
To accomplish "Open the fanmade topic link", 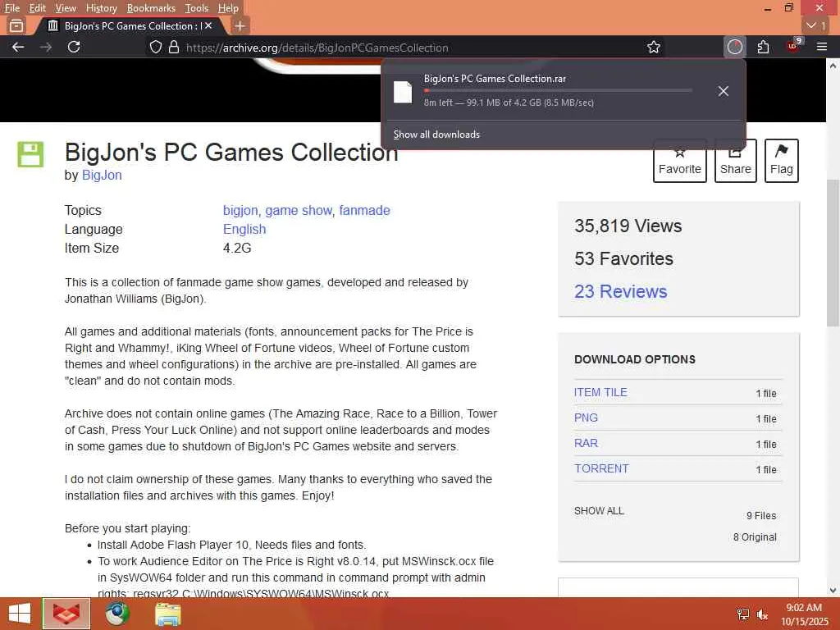I will [364, 211].
